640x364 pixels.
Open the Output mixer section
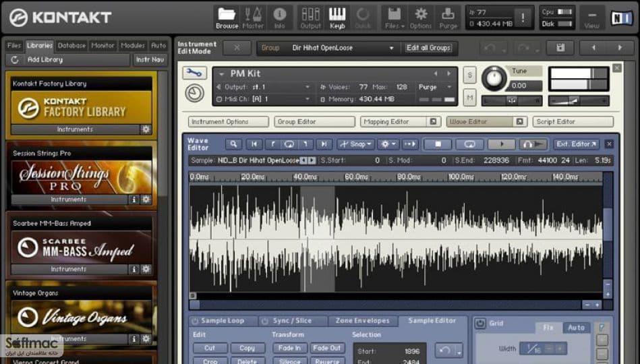[x=311, y=18]
